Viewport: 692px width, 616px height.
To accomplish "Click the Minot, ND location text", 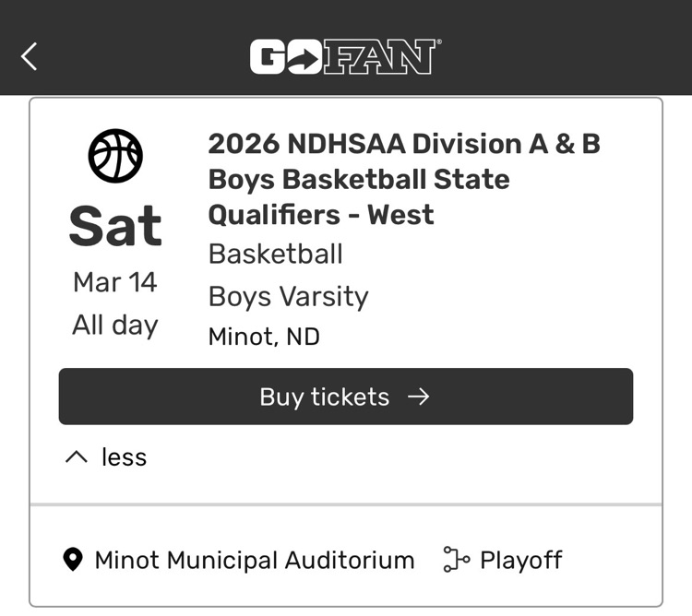I will click(x=264, y=337).
